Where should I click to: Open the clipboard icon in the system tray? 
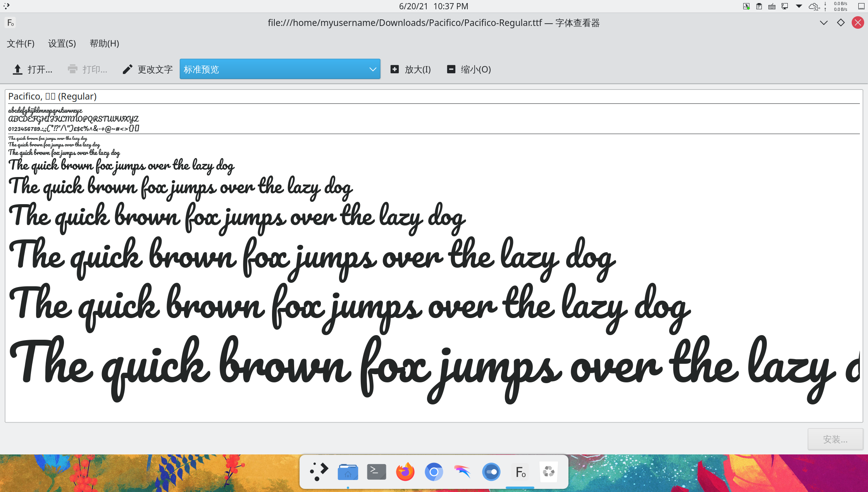(x=759, y=6)
